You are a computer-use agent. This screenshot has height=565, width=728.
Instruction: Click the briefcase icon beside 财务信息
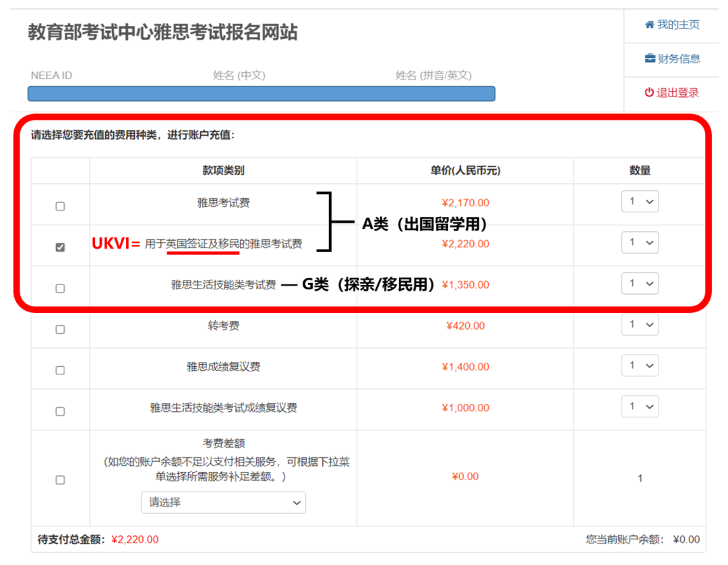[648, 59]
